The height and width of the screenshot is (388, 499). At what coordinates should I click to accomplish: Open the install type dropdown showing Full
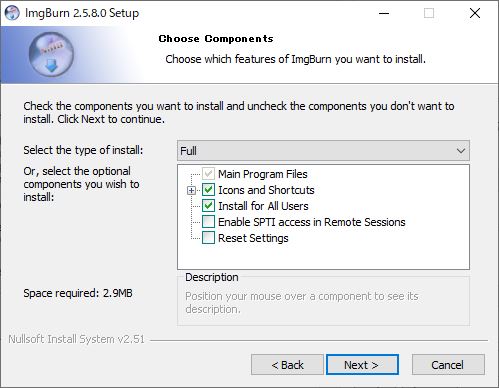tap(323, 151)
